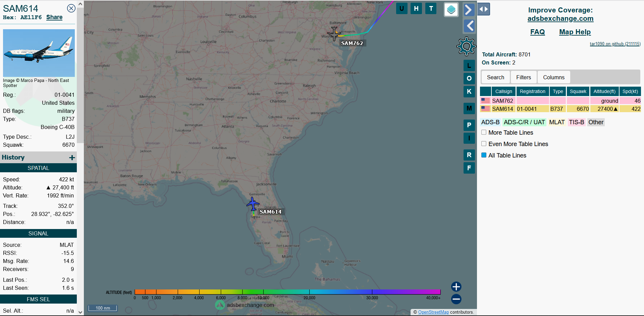Viewport: 644px width, 316px height.
Task: Click the SPATIAL section header
Action: [x=38, y=168]
